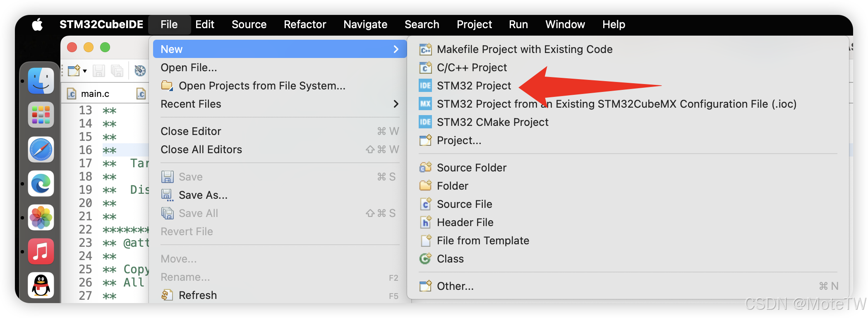Select Open File... menu entry
The height and width of the screenshot is (318, 868).
tap(189, 67)
